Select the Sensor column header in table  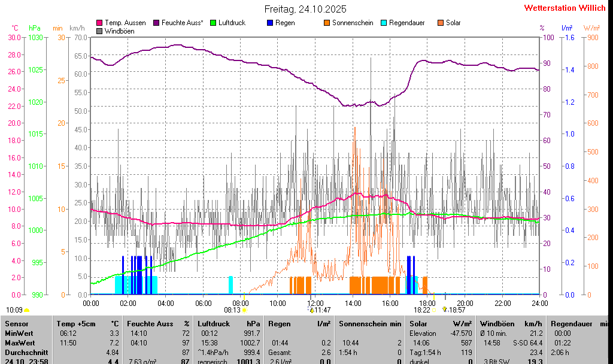click(16, 323)
